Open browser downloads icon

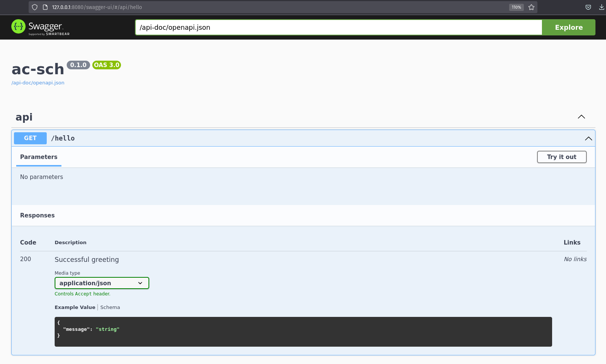click(601, 7)
